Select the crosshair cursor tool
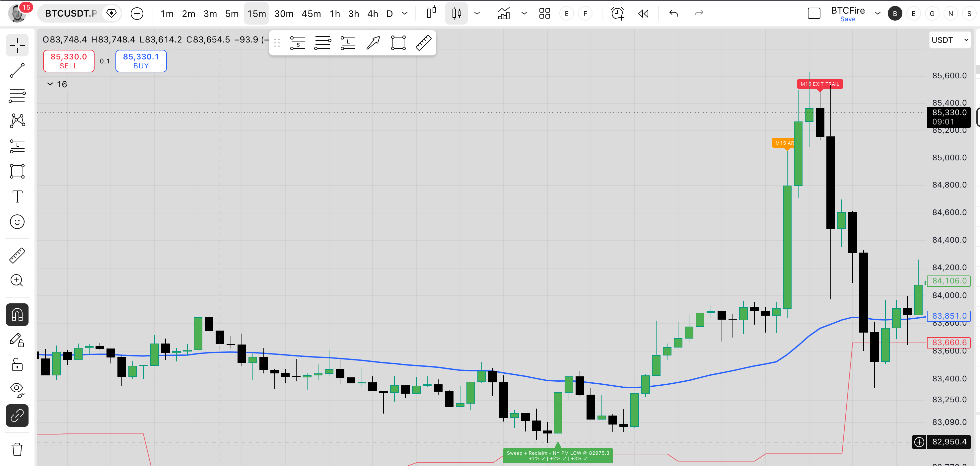Screen dimensions: 980x466 [17, 46]
